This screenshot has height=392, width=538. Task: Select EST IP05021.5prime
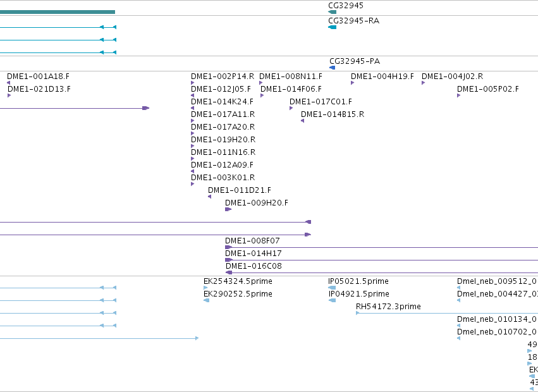358,281
